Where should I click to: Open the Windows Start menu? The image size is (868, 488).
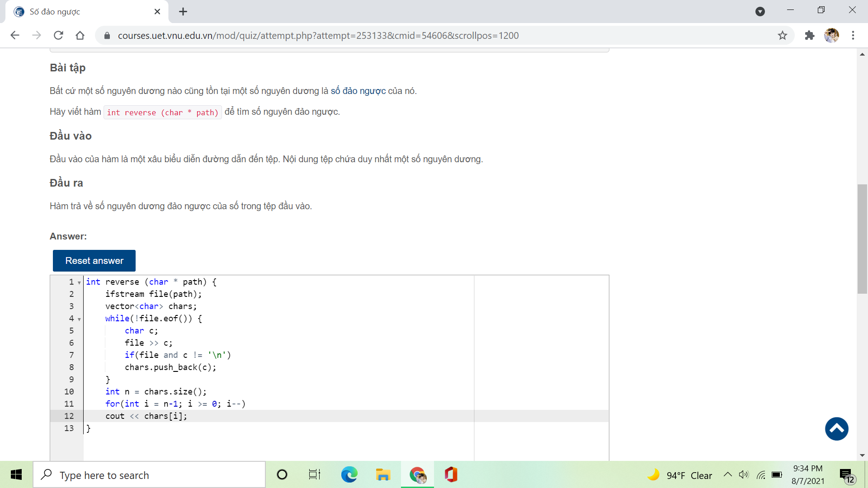point(16,475)
